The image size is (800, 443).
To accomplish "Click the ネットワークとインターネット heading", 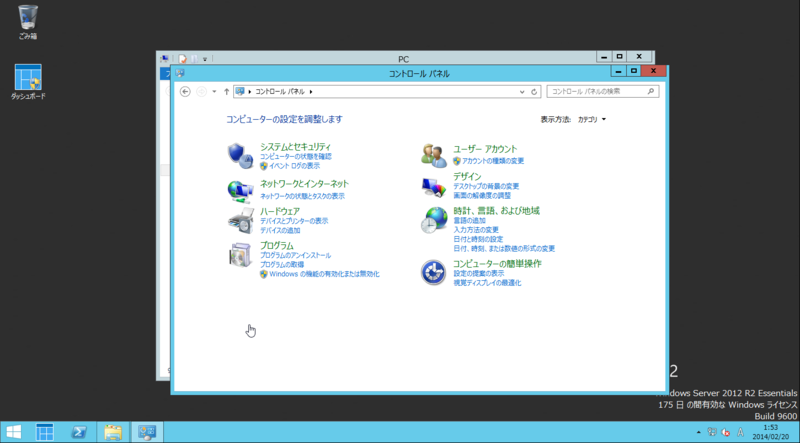I will [x=305, y=184].
